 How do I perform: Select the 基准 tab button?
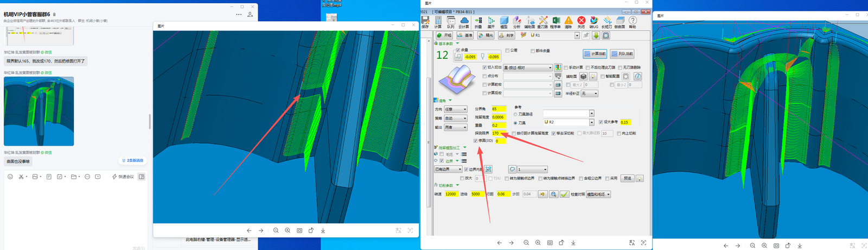click(465, 35)
